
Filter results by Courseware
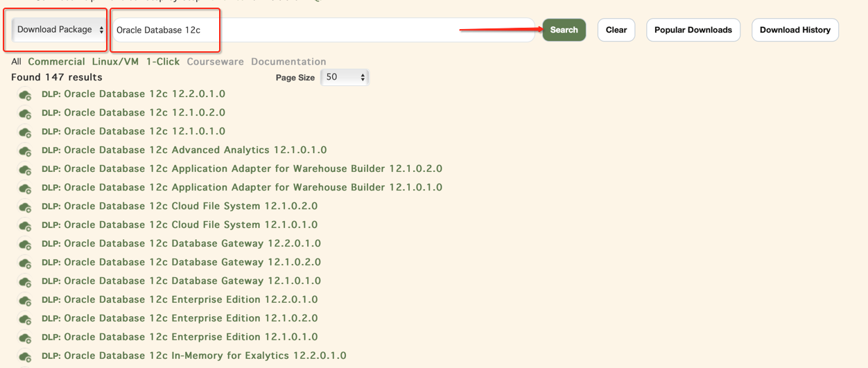click(x=215, y=62)
